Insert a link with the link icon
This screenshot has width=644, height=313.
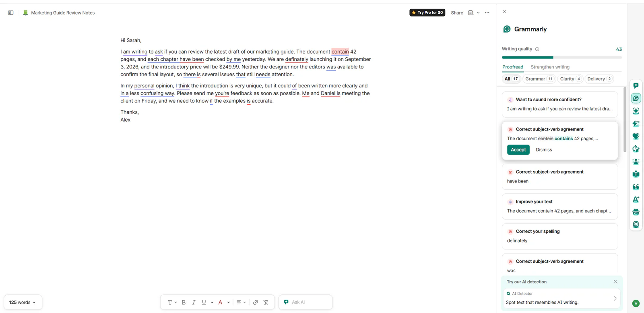pos(256,302)
